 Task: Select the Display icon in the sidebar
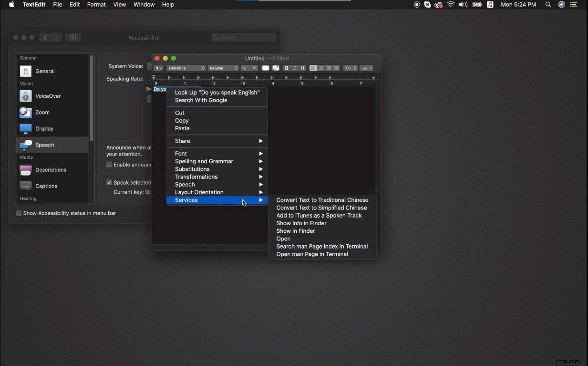pos(25,128)
